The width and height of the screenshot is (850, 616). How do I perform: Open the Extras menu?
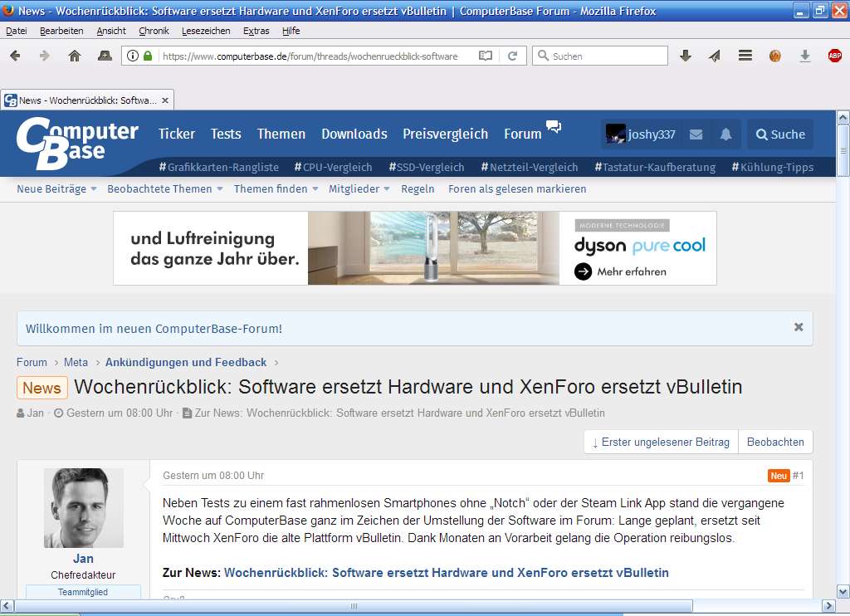point(256,31)
